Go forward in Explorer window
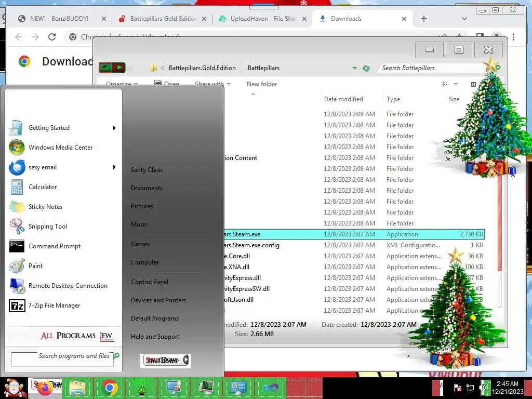 coord(119,68)
